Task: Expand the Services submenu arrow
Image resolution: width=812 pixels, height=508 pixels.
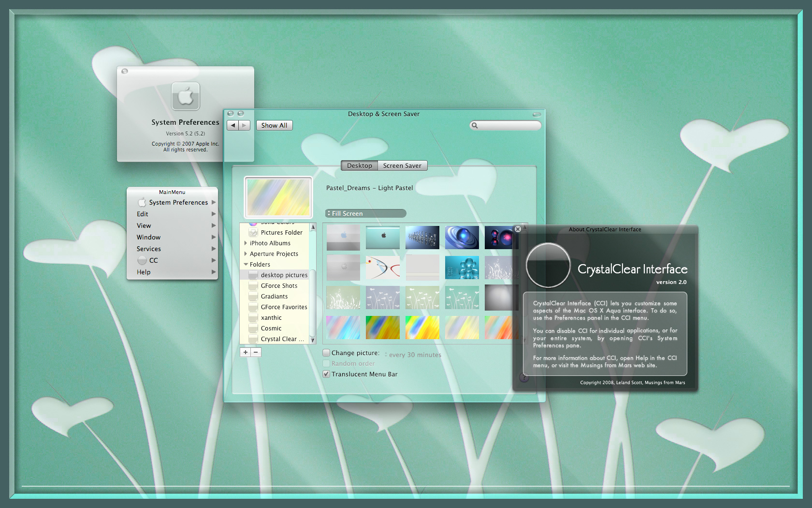Action: 213,249
